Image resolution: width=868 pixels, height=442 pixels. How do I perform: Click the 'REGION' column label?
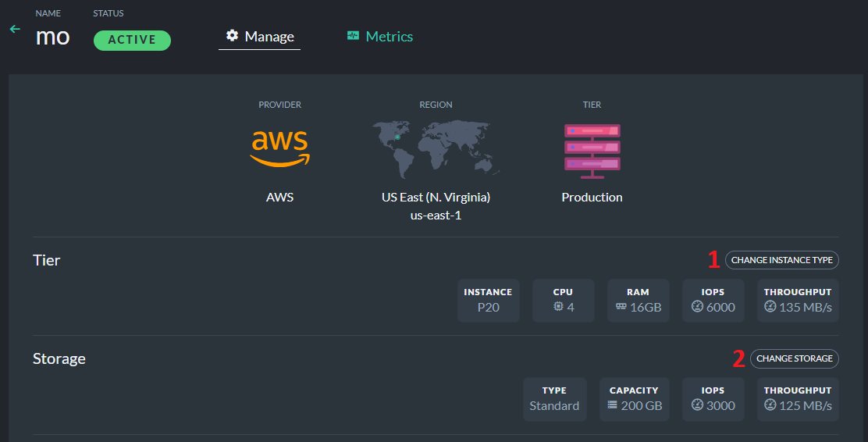[x=436, y=105]
